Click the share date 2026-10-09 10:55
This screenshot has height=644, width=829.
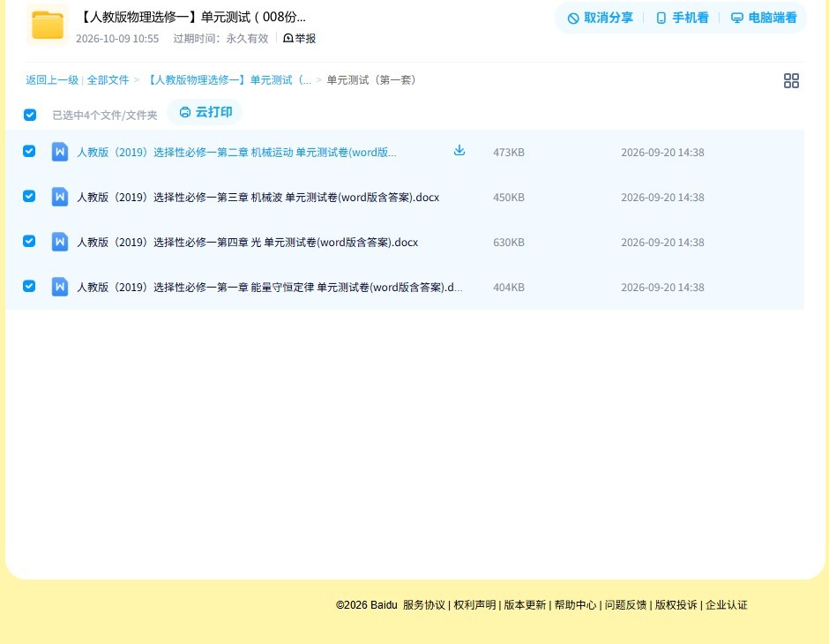pyautogui.click(x=117, y=39)
